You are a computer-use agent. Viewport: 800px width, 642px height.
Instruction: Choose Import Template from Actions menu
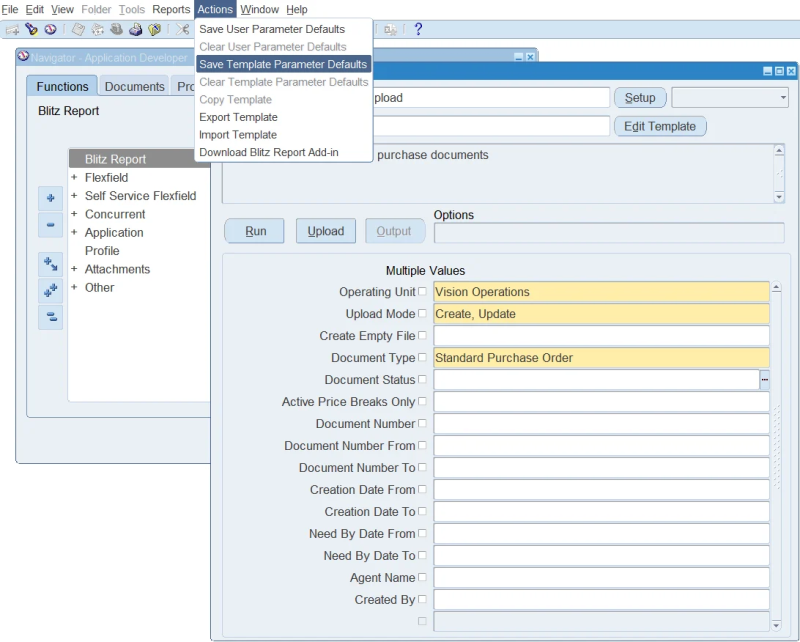coord(238,135)
